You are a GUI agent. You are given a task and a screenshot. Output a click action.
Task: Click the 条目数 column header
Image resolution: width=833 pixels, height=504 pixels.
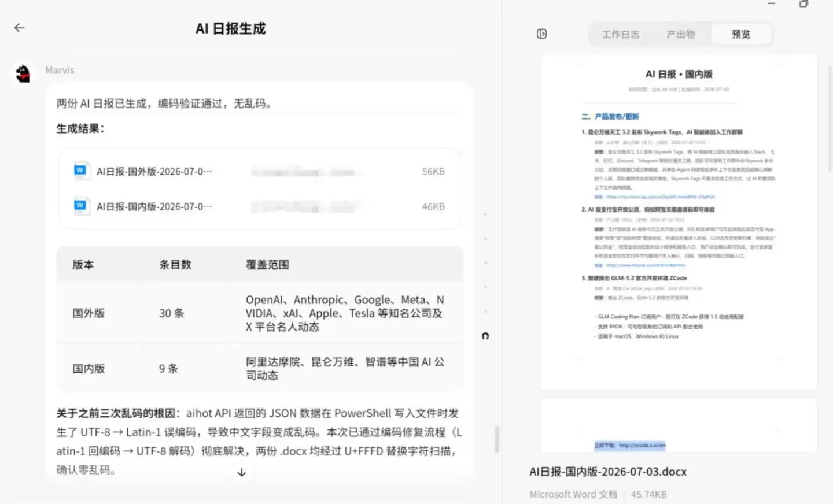(175, 265)
